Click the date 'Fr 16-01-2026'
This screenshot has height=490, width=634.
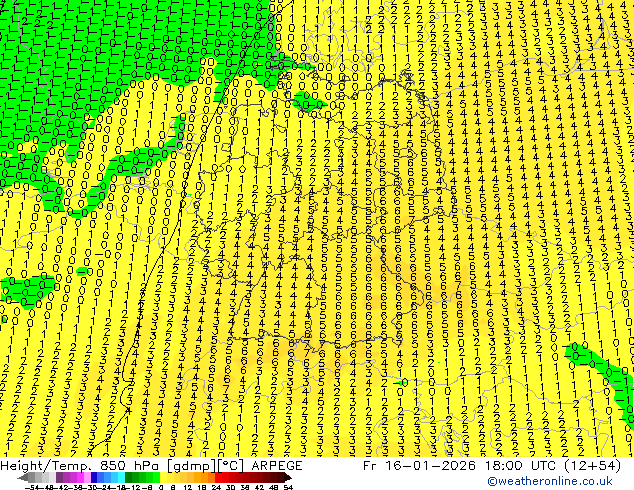419,466
